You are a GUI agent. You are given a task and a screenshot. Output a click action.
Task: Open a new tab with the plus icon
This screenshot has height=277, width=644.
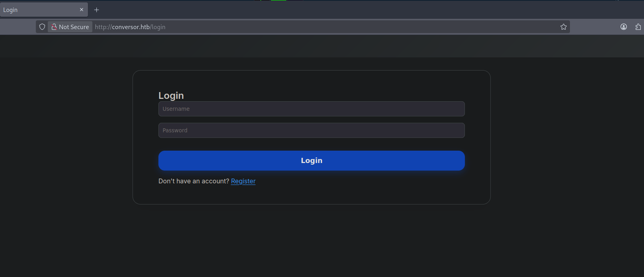[96, 10]
